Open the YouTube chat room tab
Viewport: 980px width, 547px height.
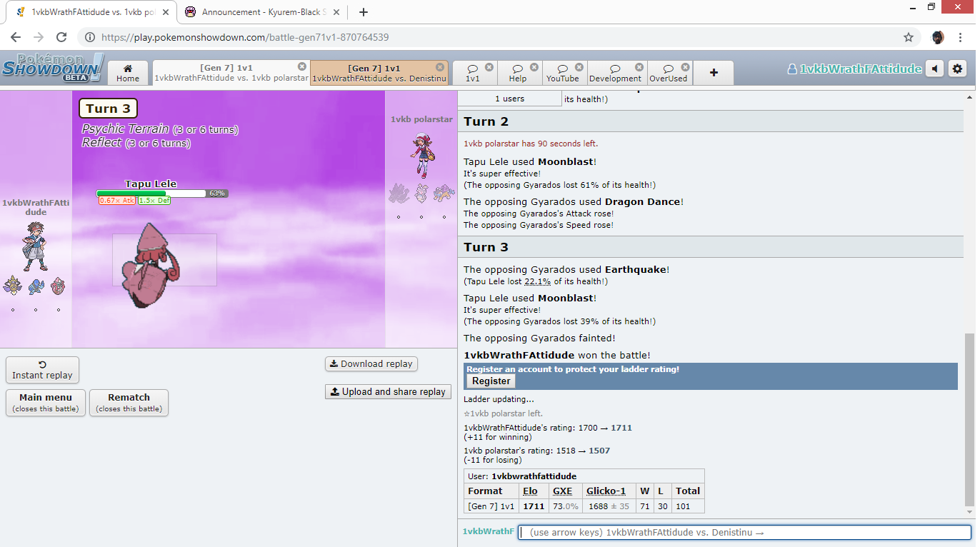point(563,73)
